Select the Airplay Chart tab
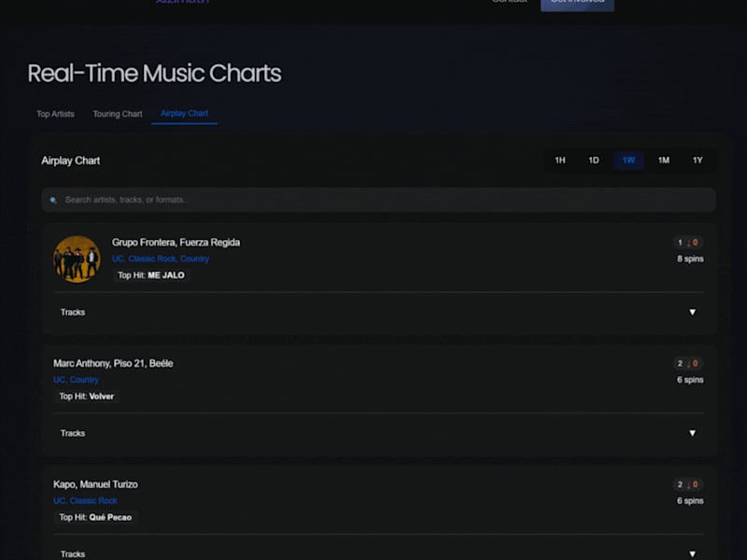 (x=184, y=113)
